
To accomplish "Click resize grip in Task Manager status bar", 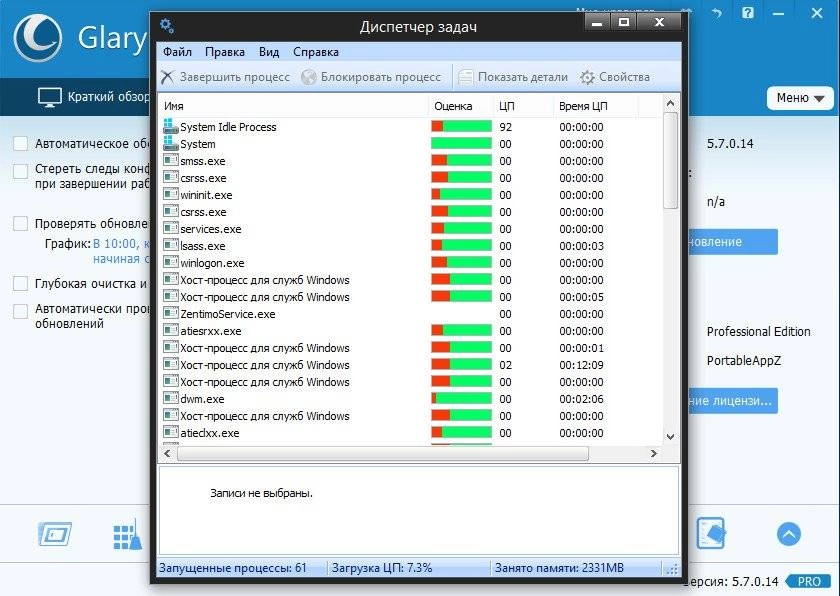I will pyautogui.click(x=672, y=569).
